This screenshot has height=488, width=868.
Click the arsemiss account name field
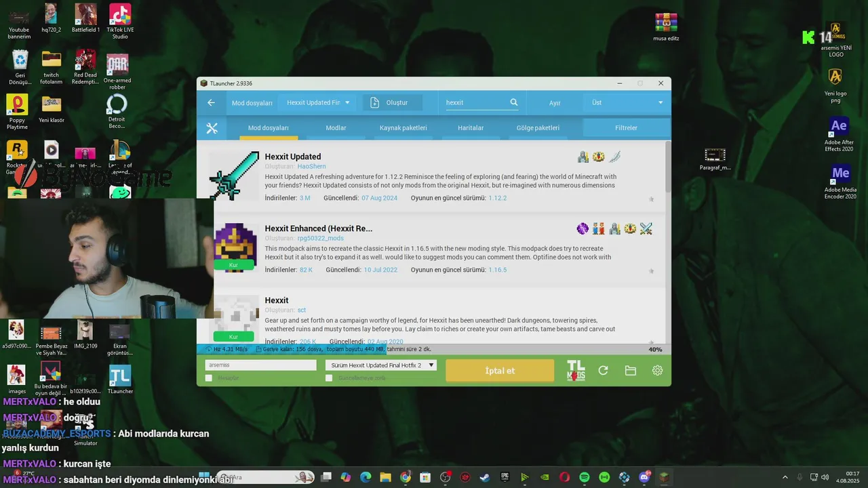(260, 365)
